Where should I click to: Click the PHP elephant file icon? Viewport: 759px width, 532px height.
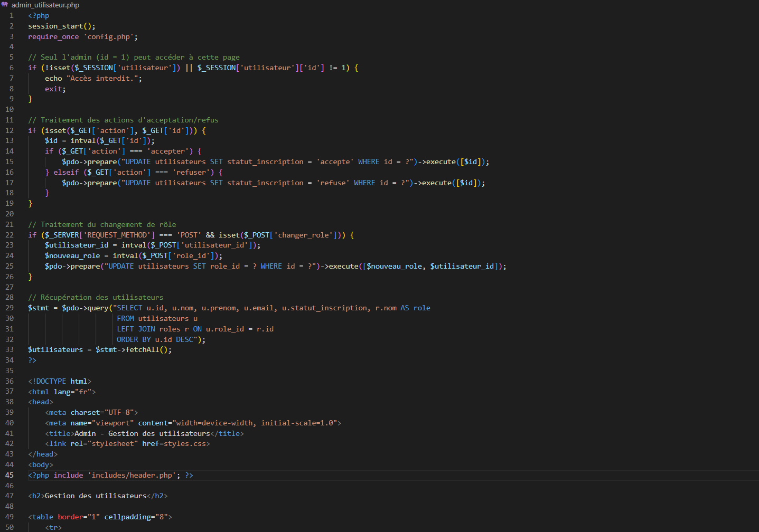click(x=5, y=4)
